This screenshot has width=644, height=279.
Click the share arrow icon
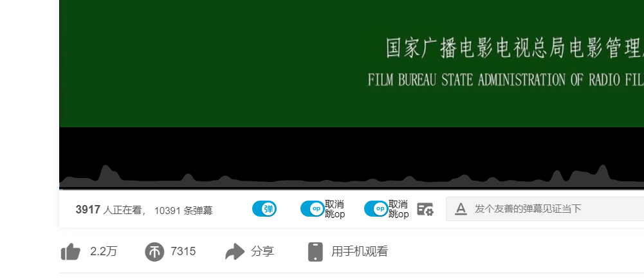click(x=235, y=251)
